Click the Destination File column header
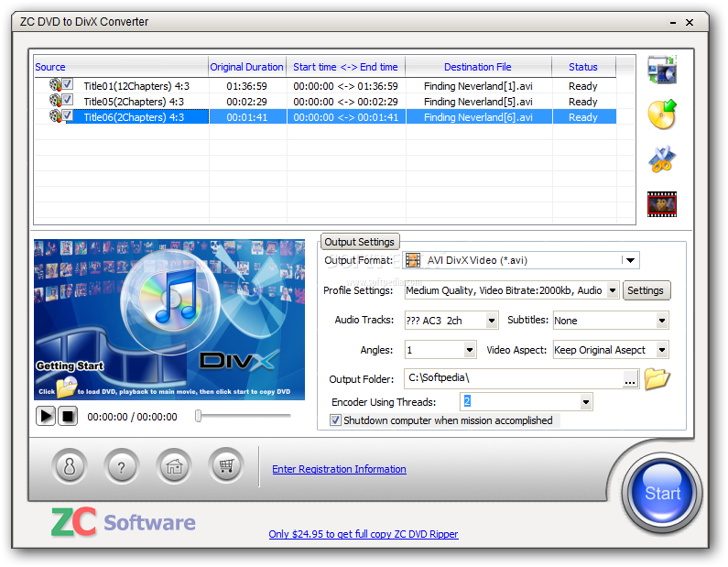Image resolution: width=728 pixels, height=567 pixels. pyautogui.click(x=478, y=67)
